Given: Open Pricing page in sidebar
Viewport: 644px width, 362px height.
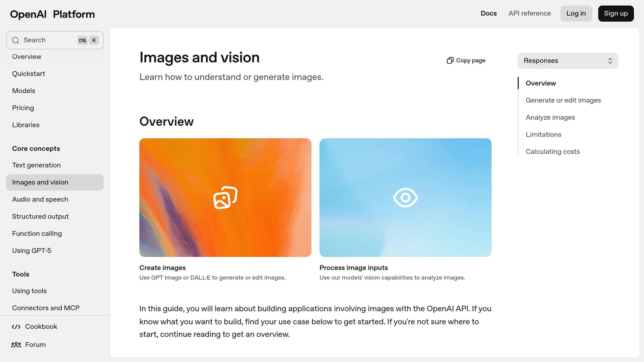Looking at the screenshot, I should coord(23,108).
